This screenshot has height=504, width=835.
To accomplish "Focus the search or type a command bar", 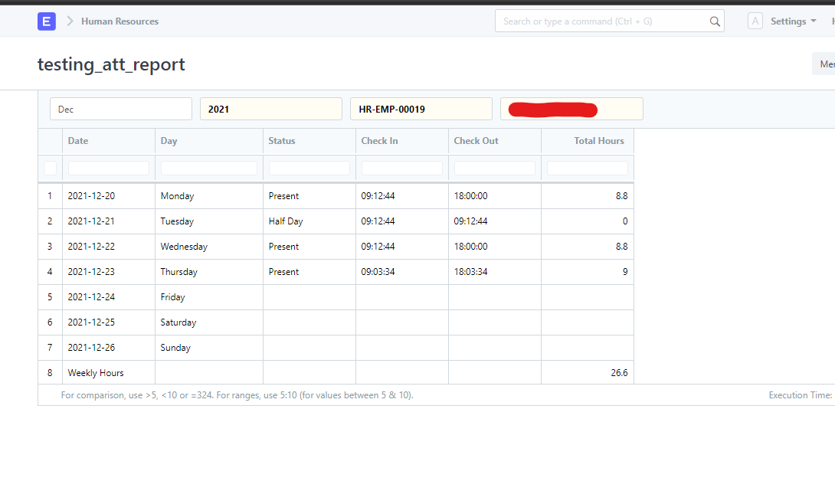I will tap(601, 21).
